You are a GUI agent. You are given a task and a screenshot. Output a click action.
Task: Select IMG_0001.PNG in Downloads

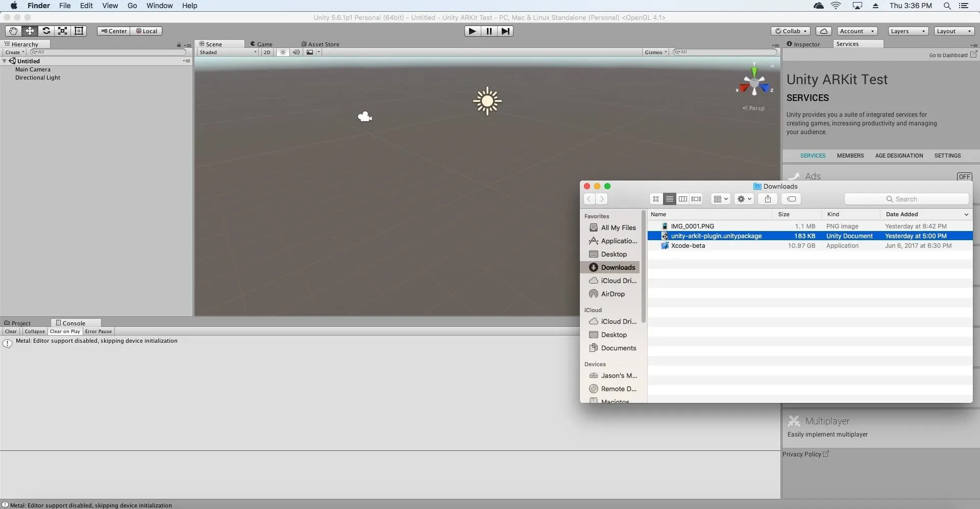click(x=810, y=226)
